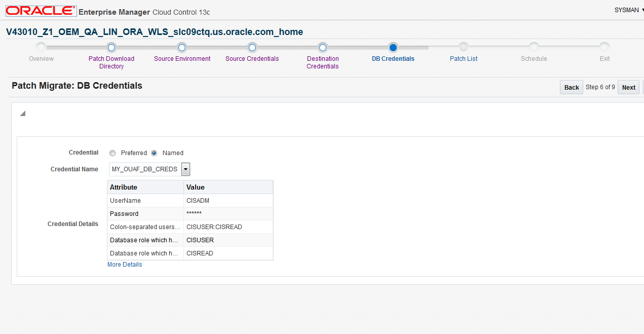
Task: Click the Step 6 of 9 indicator
Action: (600, 87)
